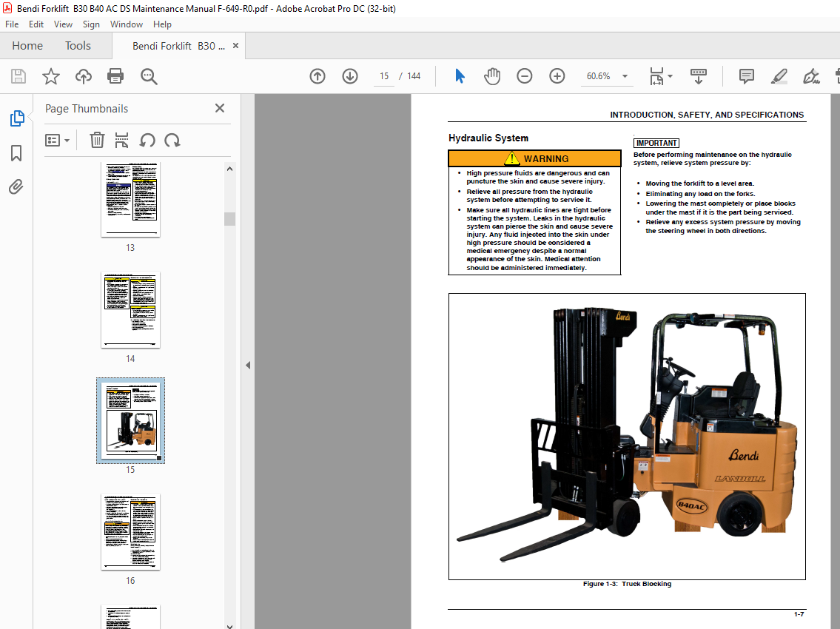Collapse the navigation pane arrow

click(x=248, y=366)
